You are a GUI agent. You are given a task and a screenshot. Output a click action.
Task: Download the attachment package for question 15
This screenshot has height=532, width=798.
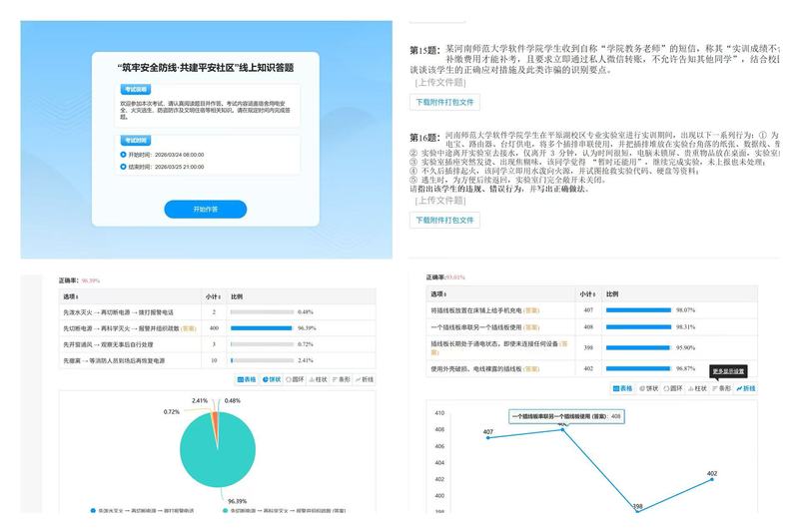(445, 102)
